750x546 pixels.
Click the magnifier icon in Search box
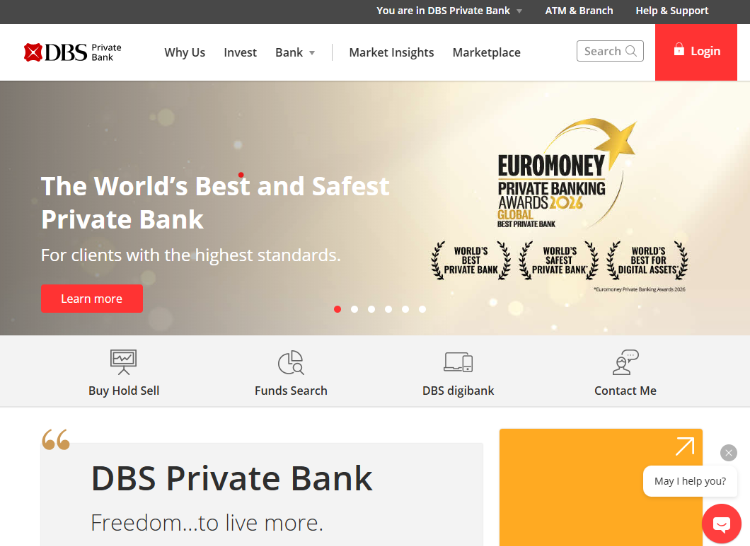tap(631, 51)
